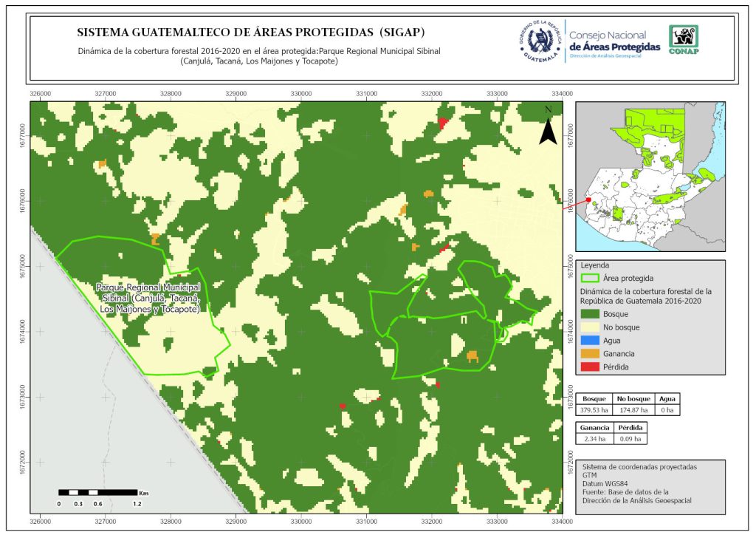This screenshot has height=535, width=756.
Task: Click the Parque Regional Municipal Sibinal map label
Action: (150, 298)
